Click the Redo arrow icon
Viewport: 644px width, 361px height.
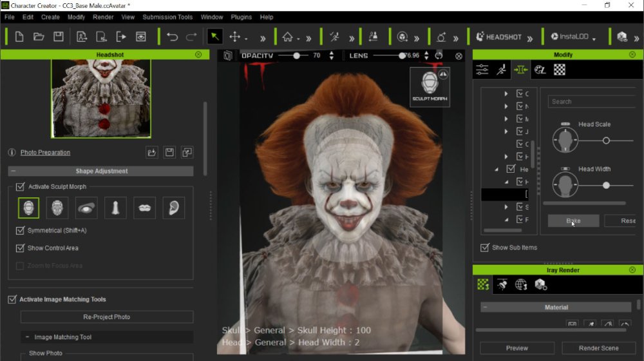(x=191, y=37)
